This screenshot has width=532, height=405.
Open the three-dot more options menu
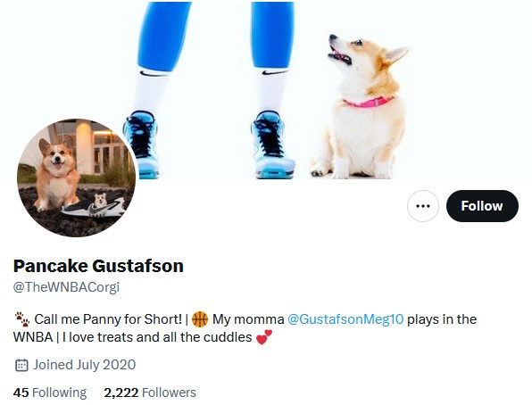tap(423, 206)
